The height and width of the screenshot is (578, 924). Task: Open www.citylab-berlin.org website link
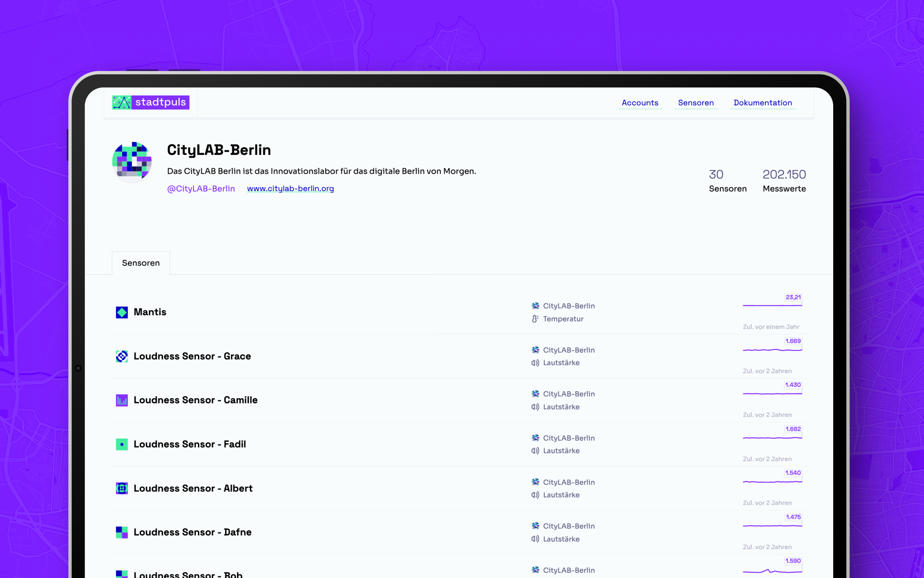coord(290,188)
